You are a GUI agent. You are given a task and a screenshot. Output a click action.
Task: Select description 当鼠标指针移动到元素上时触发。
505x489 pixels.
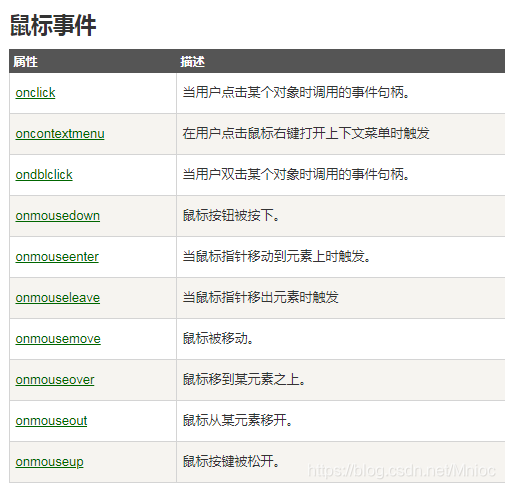[277, 256]
